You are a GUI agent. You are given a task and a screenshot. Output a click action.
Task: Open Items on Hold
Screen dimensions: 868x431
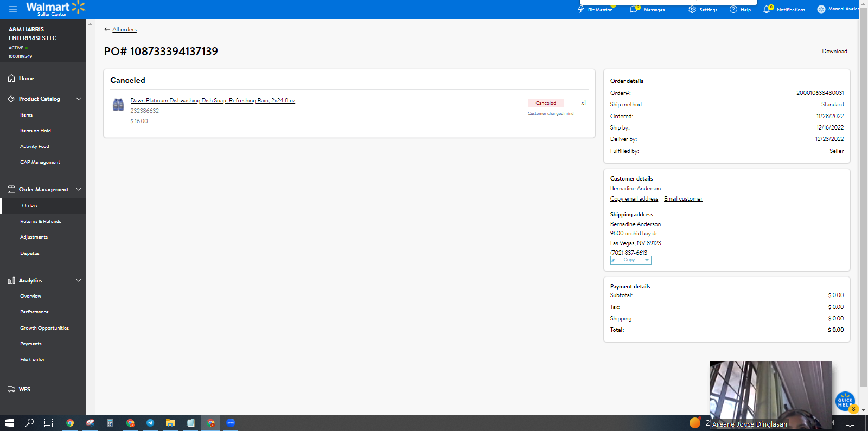pos(35,131)
